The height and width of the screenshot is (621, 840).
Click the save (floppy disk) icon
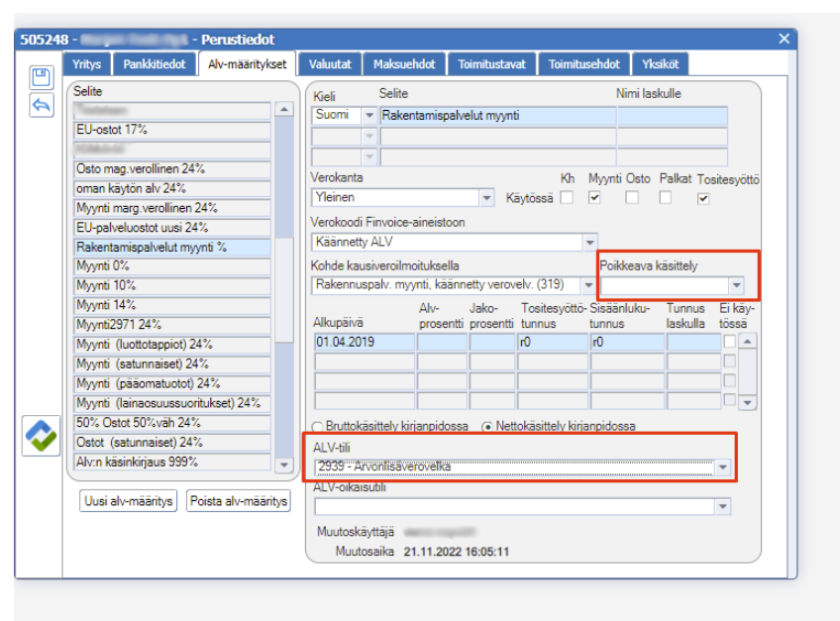[x=42, y=77]
